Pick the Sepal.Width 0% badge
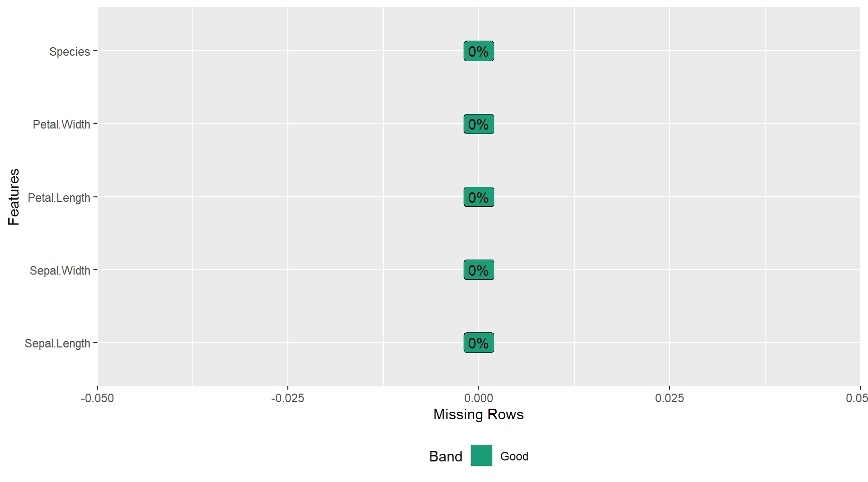Image resolution: width=868 pixels, height=482 pixels. pos(479,270)
